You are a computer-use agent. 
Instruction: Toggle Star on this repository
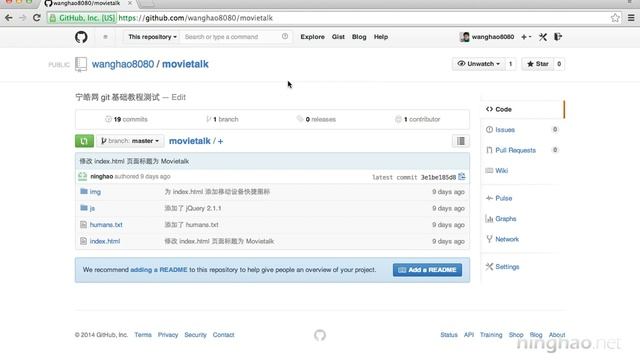[538, 64]
